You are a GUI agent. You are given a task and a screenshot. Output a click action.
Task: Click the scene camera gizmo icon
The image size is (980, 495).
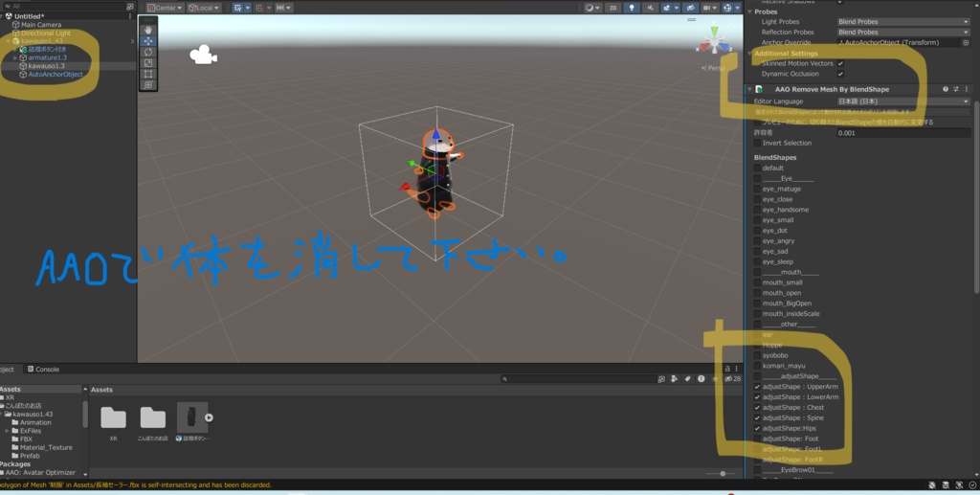tap(203, 55)
